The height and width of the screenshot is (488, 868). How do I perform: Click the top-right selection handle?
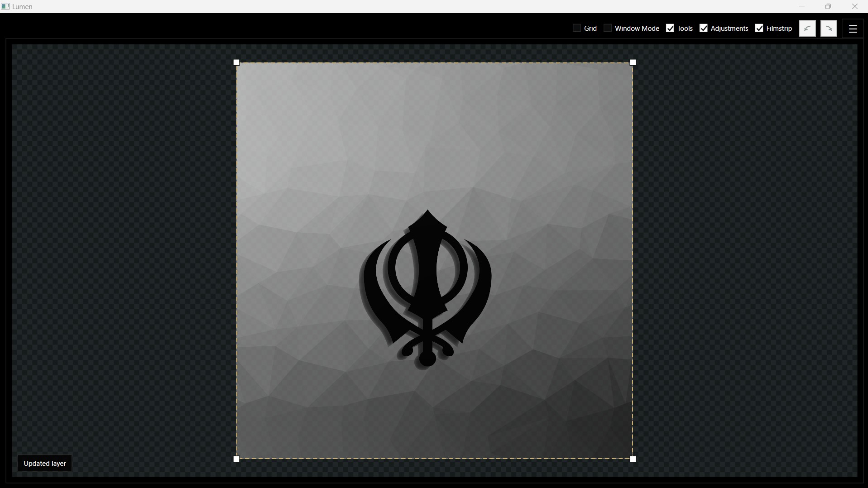click(633, 62)
